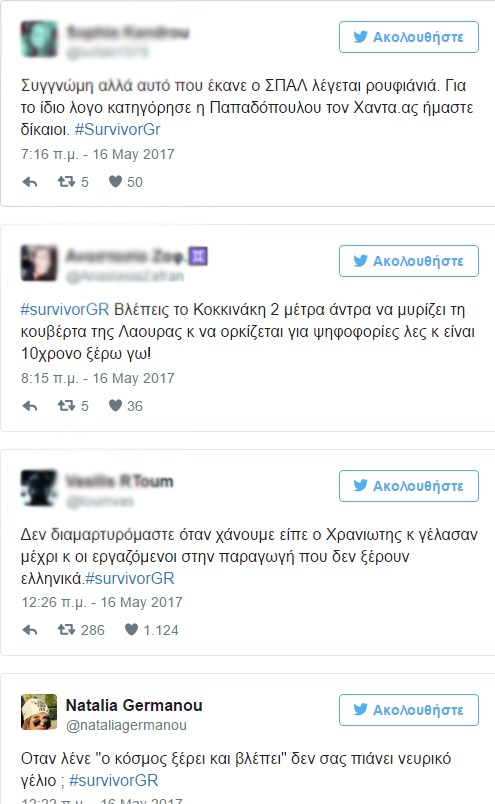
Task: Reply to the ΣΠΑΛ ρουφιάνιά tweet
Action: 30,182
